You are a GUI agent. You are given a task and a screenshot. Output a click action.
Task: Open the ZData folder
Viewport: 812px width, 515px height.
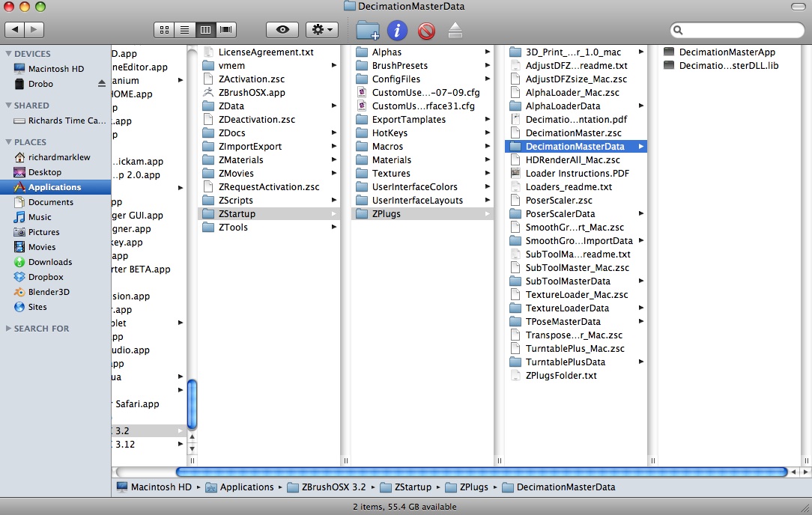tap(269, 106)
